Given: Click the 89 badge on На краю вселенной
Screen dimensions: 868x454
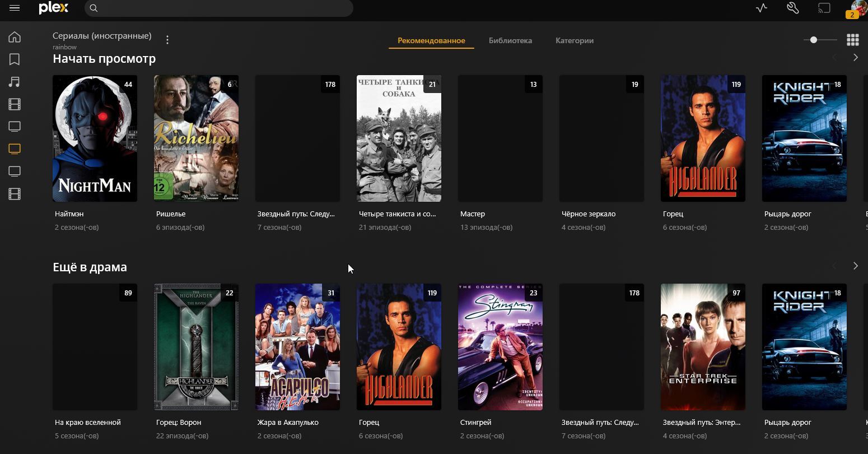Looking at the screenshot, I should click(128, 293).
